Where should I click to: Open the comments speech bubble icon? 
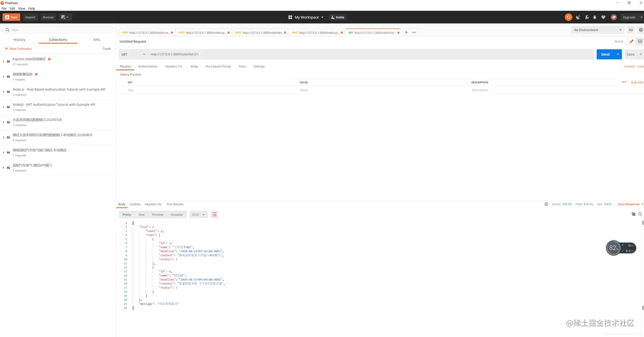tap(640, 41)
